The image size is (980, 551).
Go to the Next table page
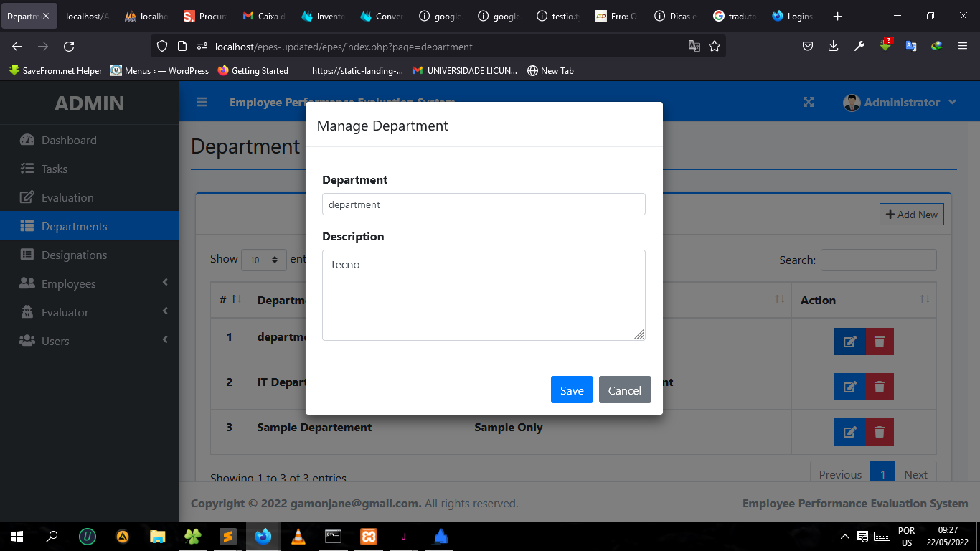pos(915,474)
